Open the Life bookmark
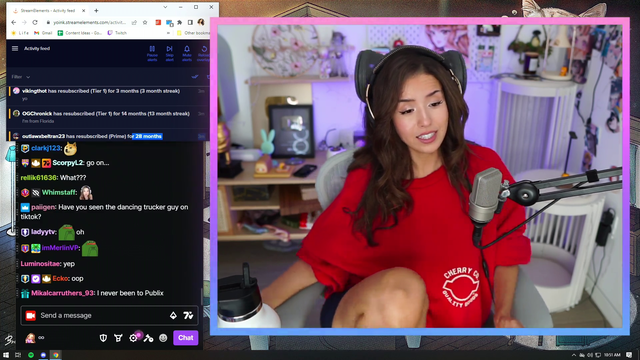 click(20, 33)
